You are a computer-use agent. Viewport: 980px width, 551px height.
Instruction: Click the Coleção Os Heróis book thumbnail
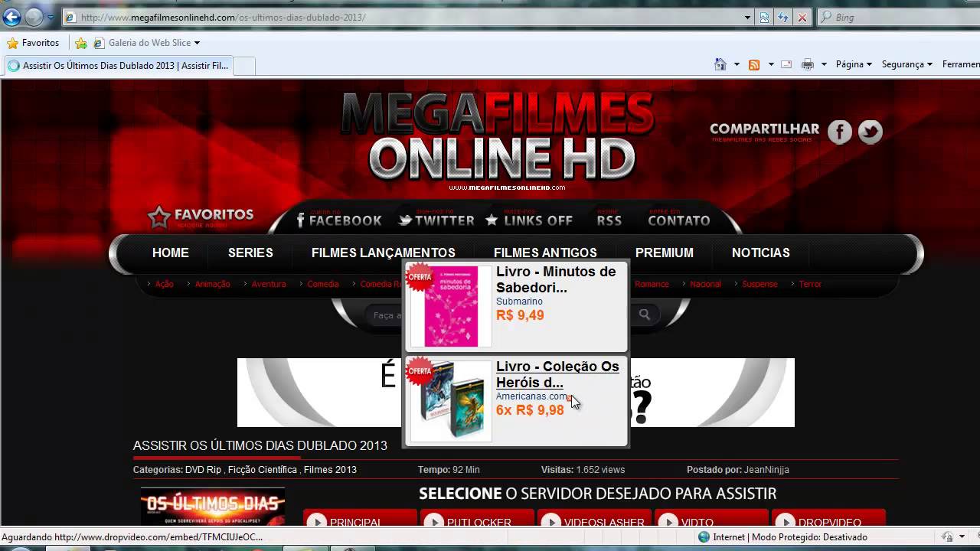[x=451, y=400]
